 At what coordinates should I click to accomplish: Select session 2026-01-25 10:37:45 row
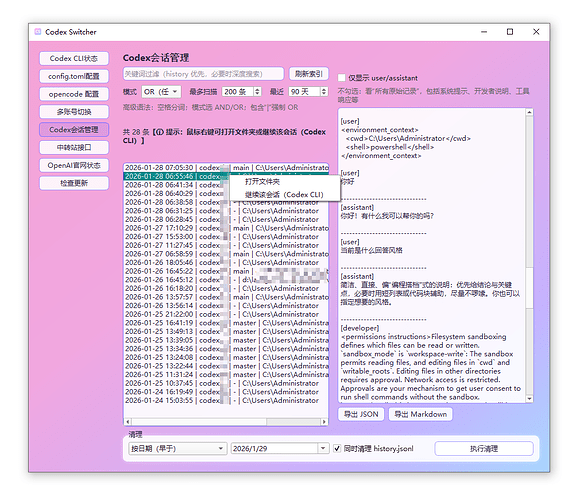(x=226, y=383)
